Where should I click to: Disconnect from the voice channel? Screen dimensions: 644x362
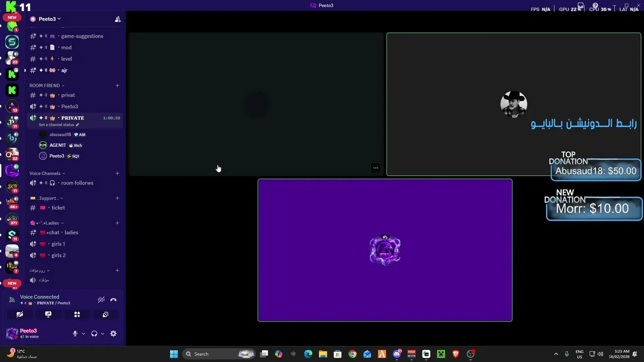coord(113,300)
